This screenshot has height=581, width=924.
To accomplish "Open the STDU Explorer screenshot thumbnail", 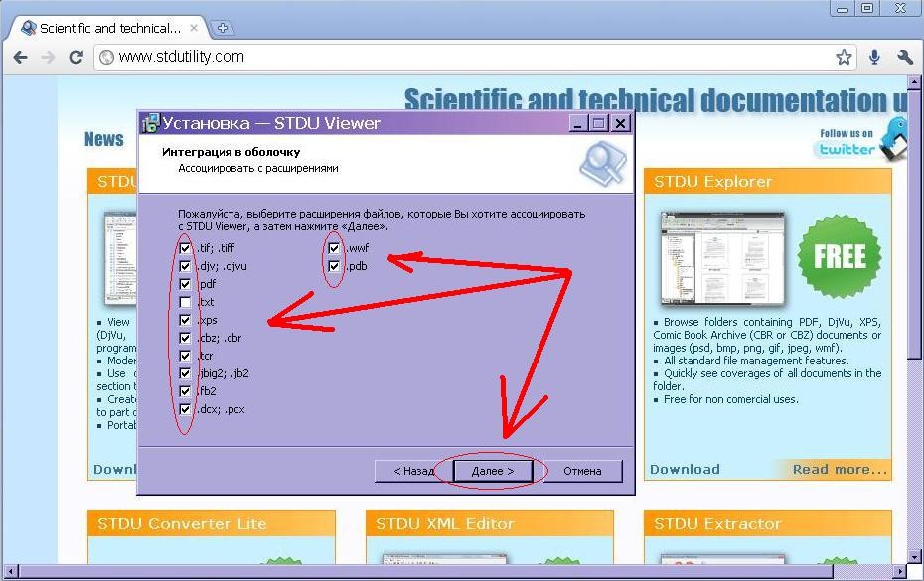I will (722, 258).
